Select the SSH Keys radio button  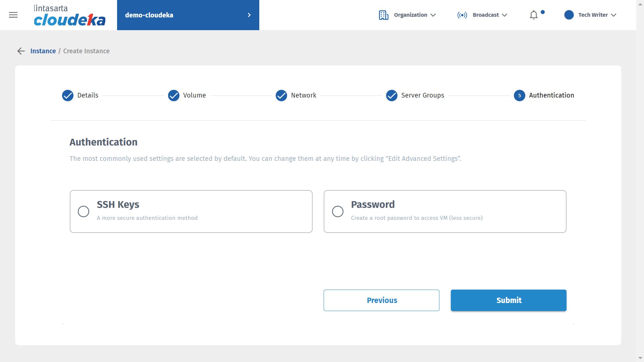[x=84, y=212]
